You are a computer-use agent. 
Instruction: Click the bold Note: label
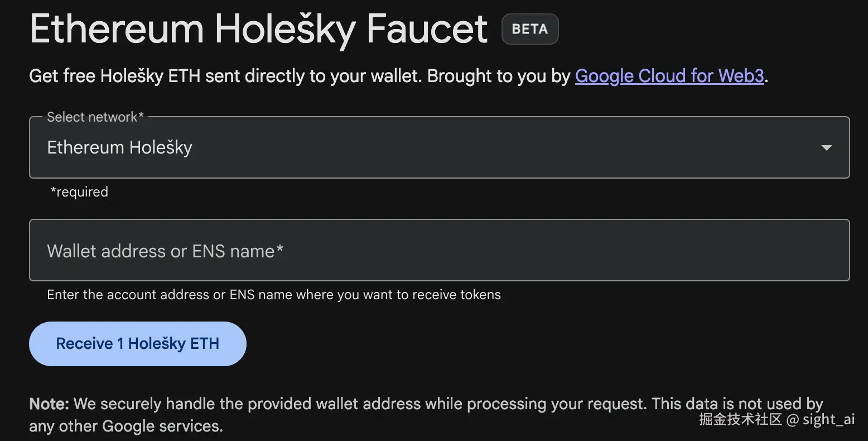coord(49,404)
